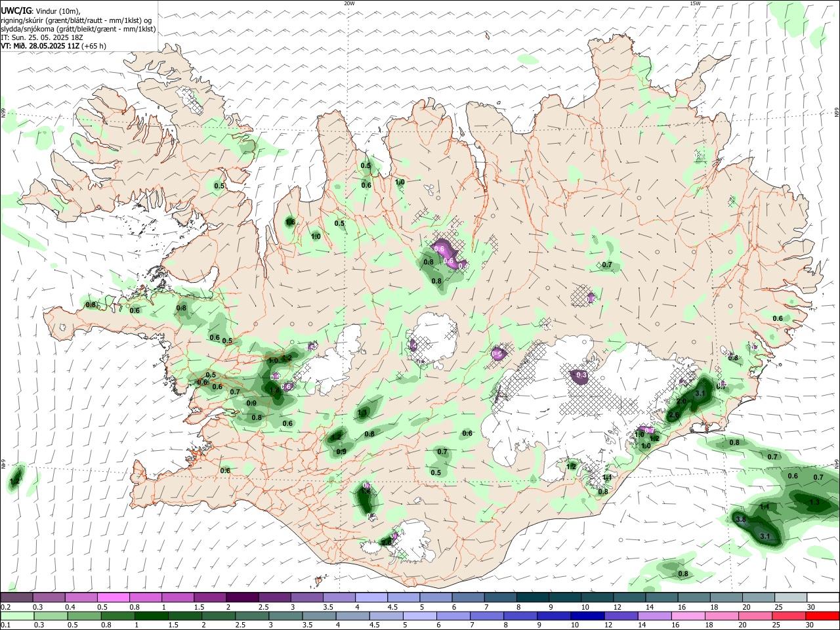This screenshot has width=840, height=630.
Task: Click the 'slydda/snjókoma' snow legend description line
Action: [78, 29]
